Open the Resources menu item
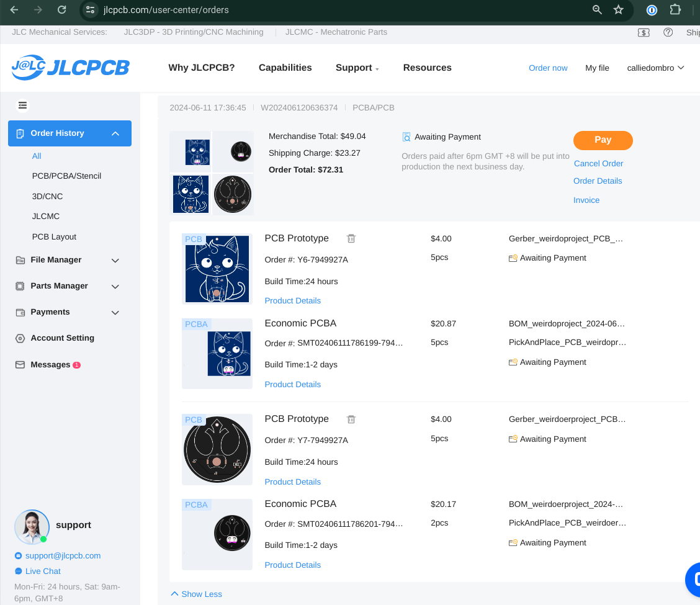700x605 pixels. [427, 68]
